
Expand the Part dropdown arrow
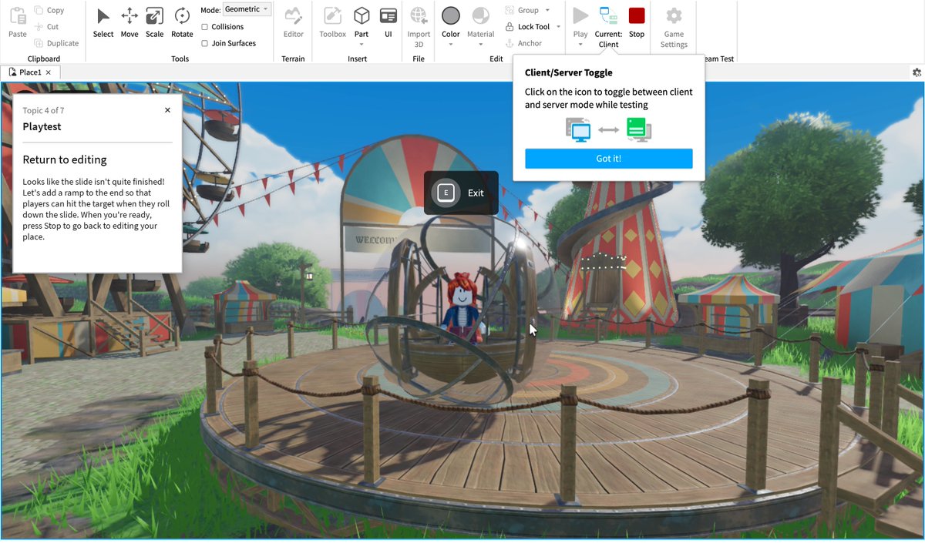pyautogui.click(x=362, y=44)
